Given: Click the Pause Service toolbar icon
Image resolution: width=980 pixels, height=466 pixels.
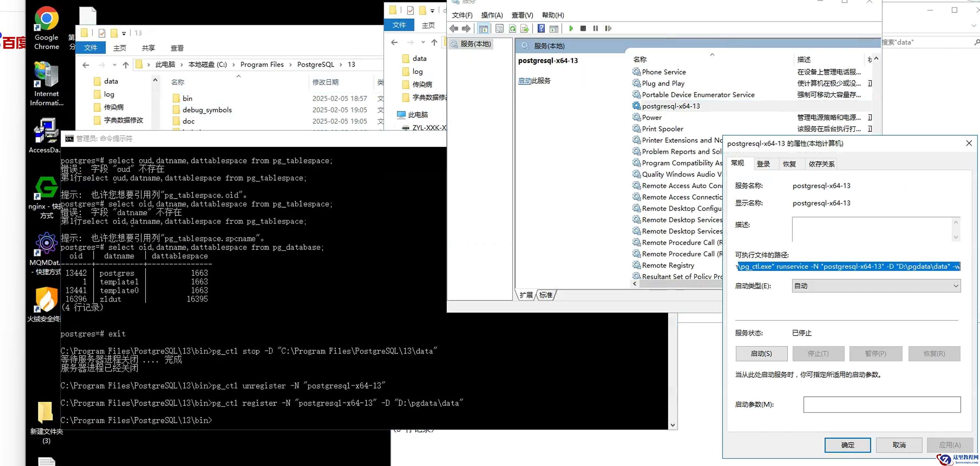Looking at the screenshot, I should (595, 29).
